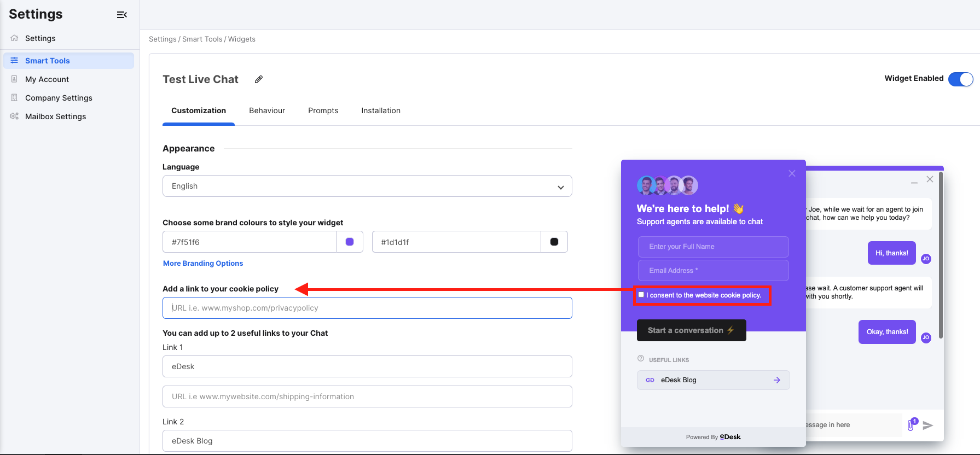
Task: Open the Installation tab
Action: tap(381, 110)
